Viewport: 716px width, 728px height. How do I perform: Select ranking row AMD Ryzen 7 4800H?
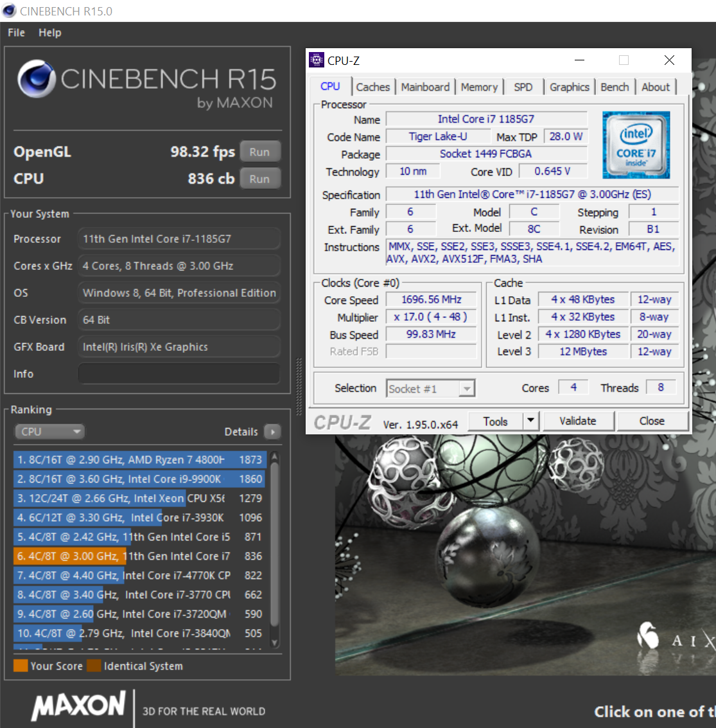(x=140, y=459)
